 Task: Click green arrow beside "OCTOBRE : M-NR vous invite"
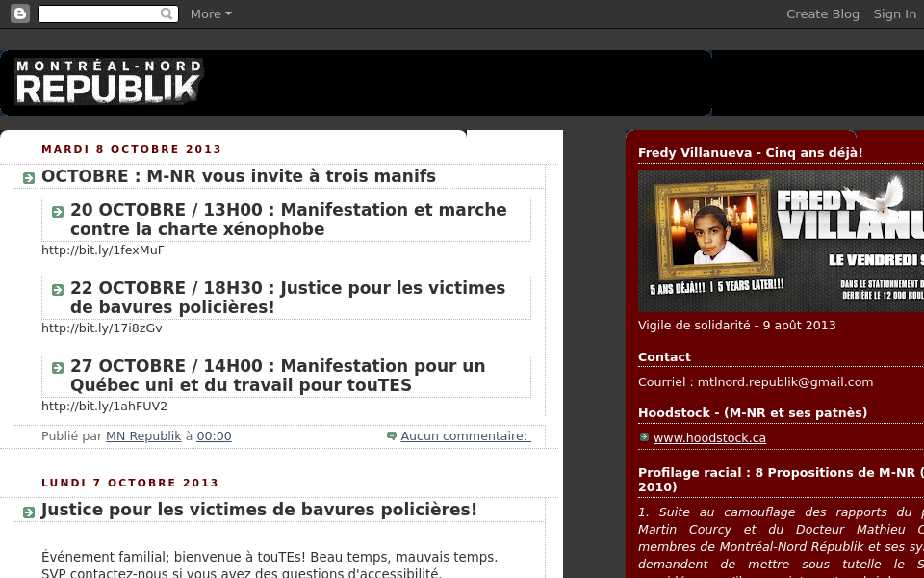[28, 178]
